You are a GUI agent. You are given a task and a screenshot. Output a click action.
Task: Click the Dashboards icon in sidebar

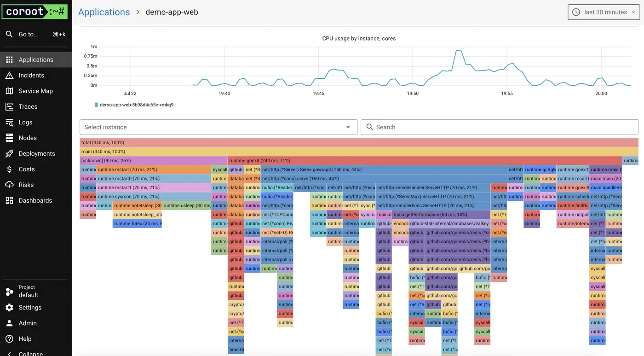point(9,200)
